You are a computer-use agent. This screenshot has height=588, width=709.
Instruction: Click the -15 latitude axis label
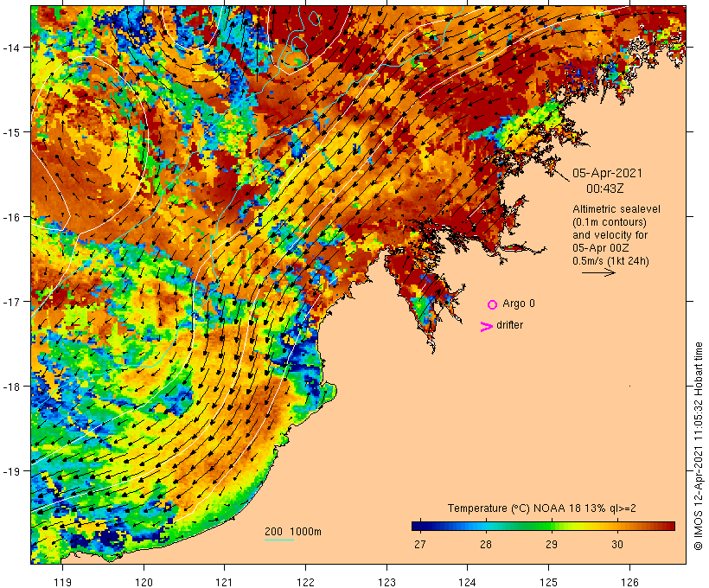point(10,132)
